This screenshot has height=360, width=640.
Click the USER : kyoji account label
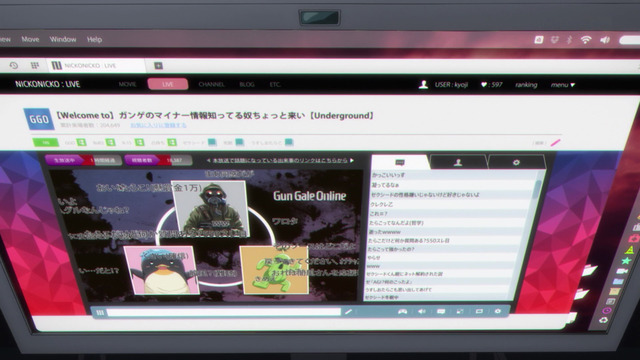(x=451, y=84)
